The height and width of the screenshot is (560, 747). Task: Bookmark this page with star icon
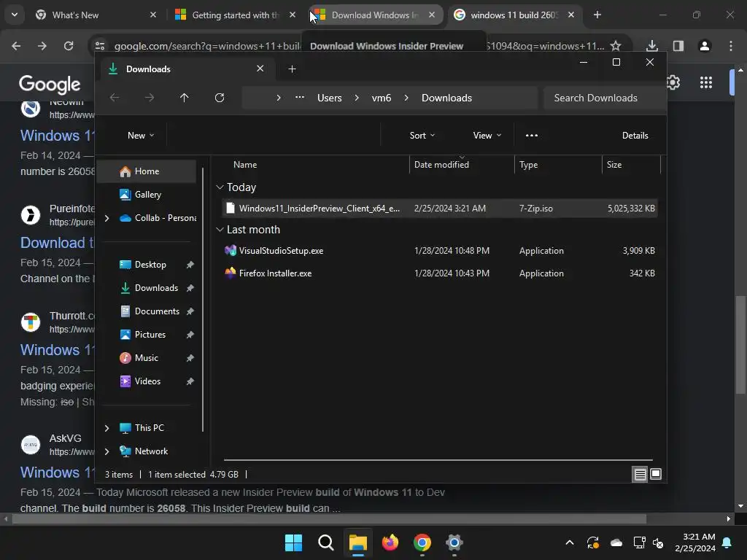pyautogui.click(x=616, y=46)
